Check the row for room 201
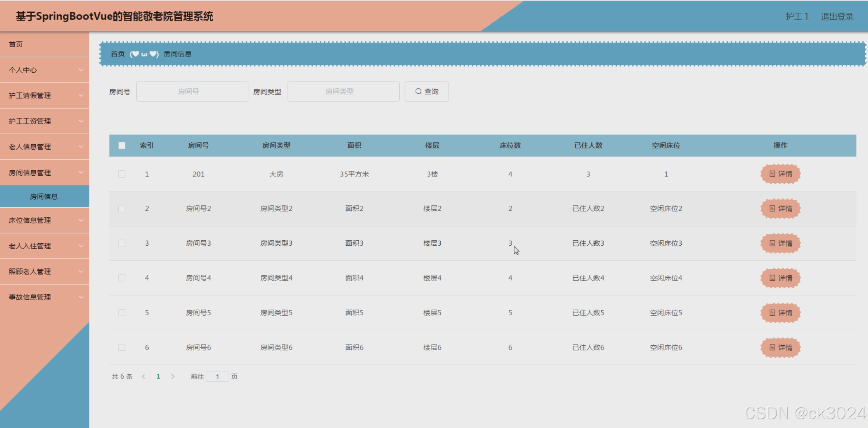The height and width of the screenshot is (428, 868). (122, 174)
